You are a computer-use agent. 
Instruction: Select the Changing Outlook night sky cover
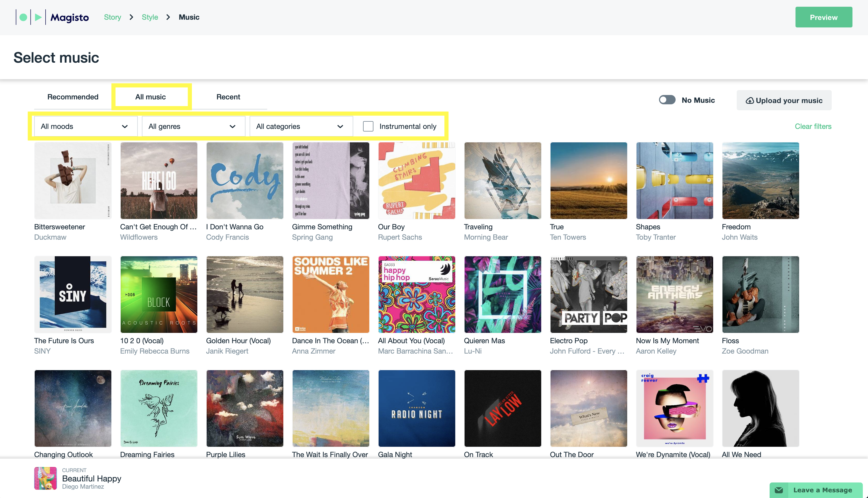click(x=73, y=408)
